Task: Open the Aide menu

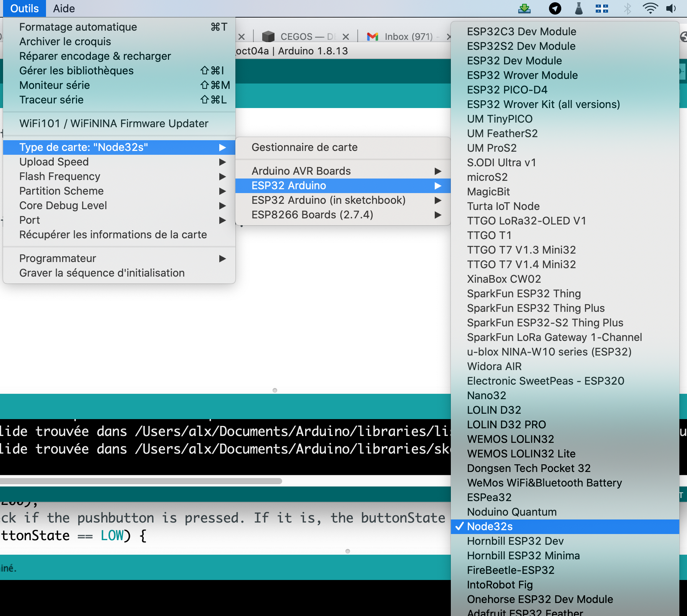Action: click(64, 8)
